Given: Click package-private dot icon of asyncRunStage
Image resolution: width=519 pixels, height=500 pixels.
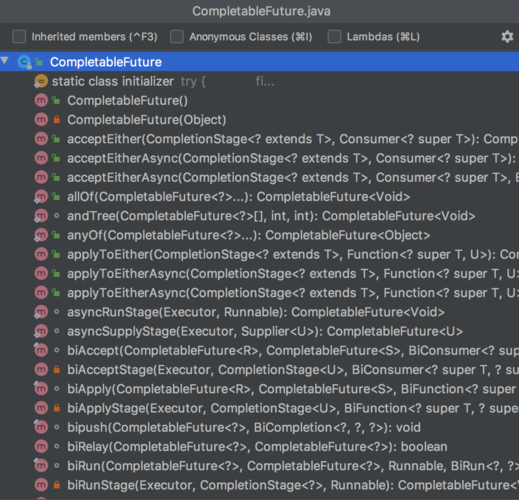Looking at the screenshot, I should (x=57, y=312).
